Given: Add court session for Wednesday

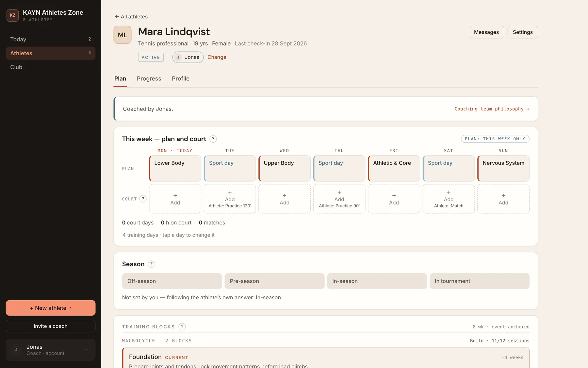Looking at the screenshot, I should tap(285, 199).
